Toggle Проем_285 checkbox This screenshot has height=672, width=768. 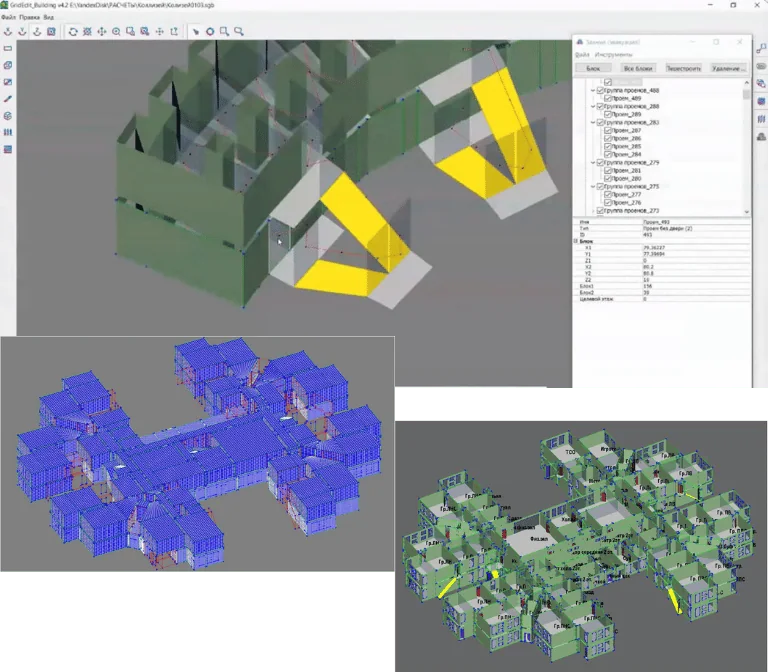[608, 146]
